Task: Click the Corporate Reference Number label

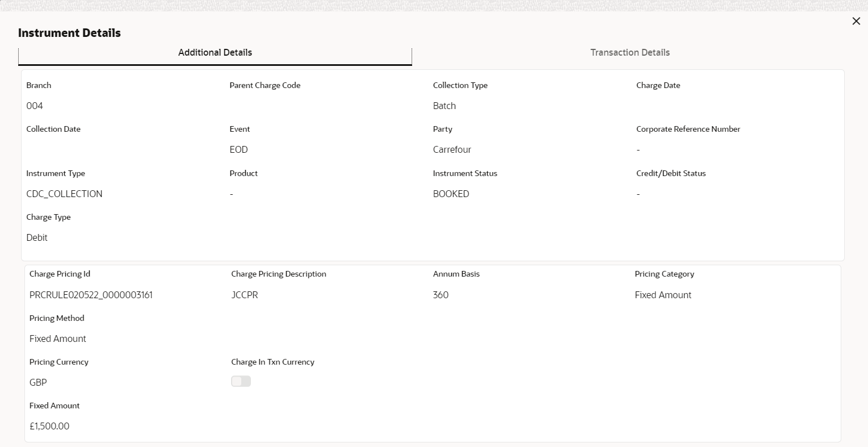Action: pos(688,129)
